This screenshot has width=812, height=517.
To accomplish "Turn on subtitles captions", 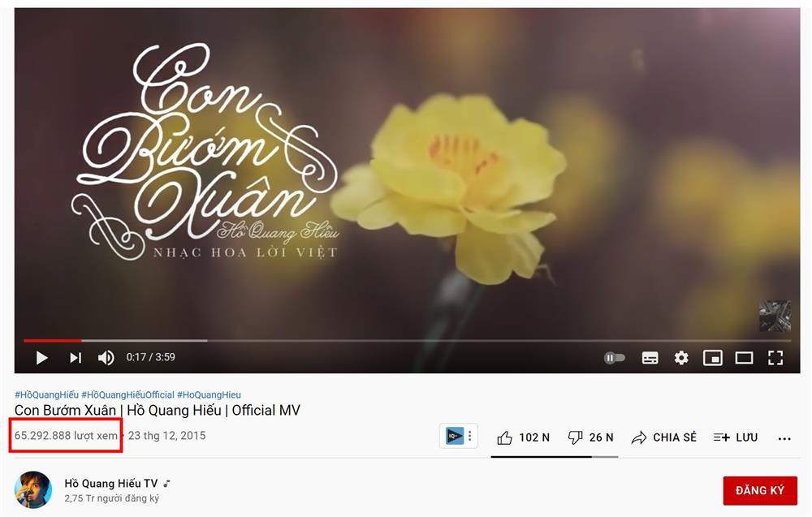I will pyautogui.click(x=650, y=358).
